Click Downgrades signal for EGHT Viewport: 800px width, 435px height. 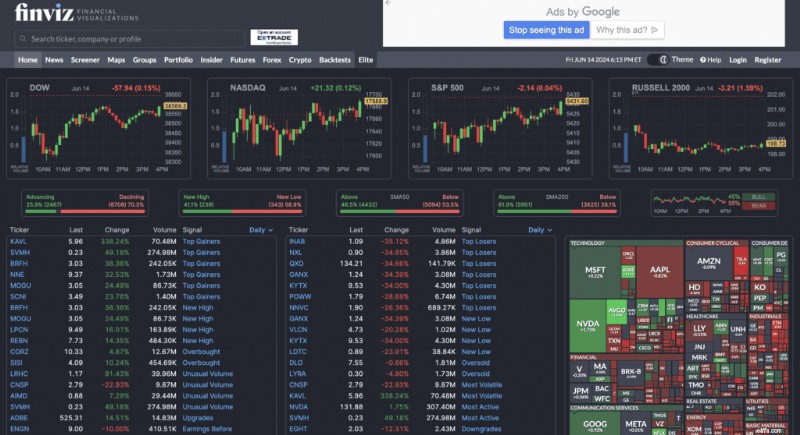click(481, 429)
